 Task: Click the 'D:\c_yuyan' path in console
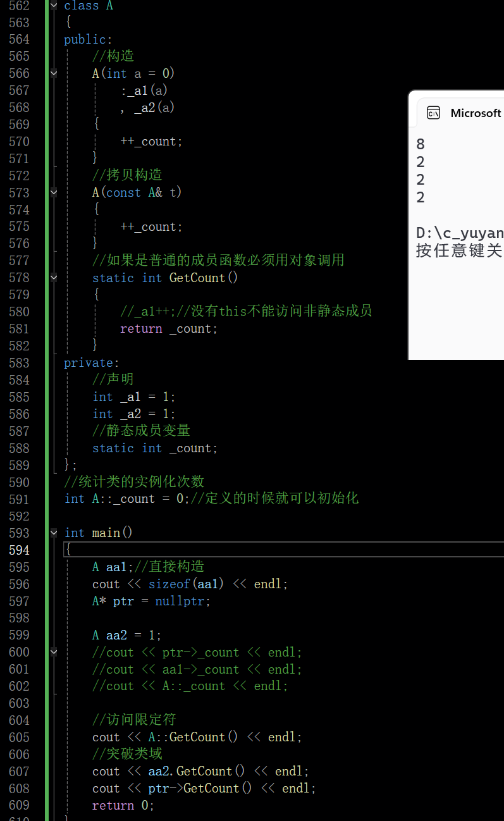pyautogui.click(x=460, y=233)
